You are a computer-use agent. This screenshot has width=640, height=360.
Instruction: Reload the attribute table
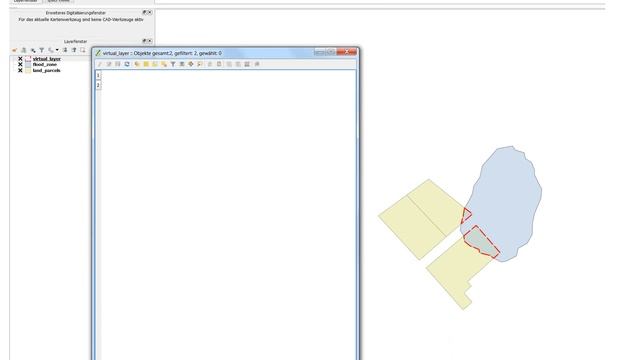pos(127,64)
